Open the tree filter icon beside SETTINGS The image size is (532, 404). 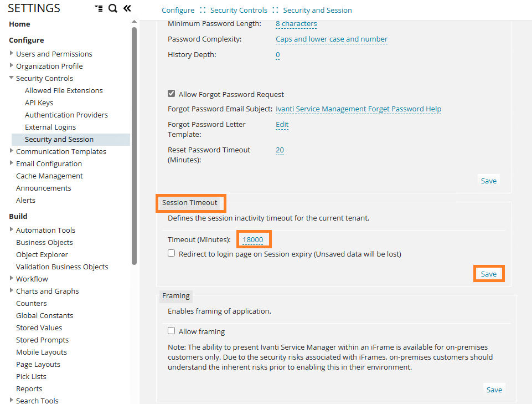tap(99, 8)
